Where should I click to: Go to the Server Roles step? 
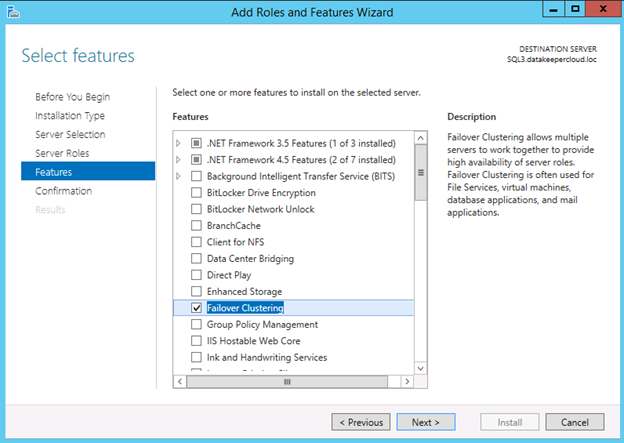click(61, 153)
